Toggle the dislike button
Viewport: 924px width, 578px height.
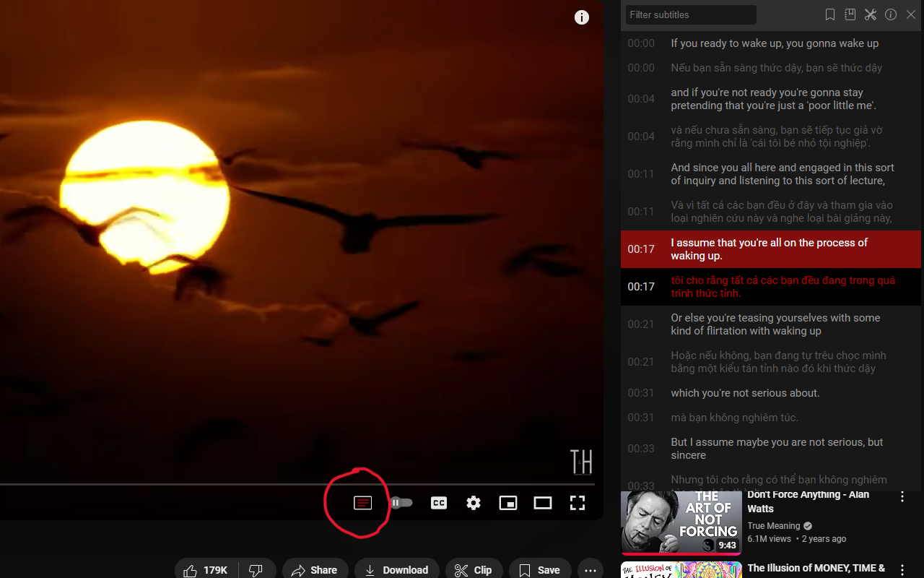[257, 570]
